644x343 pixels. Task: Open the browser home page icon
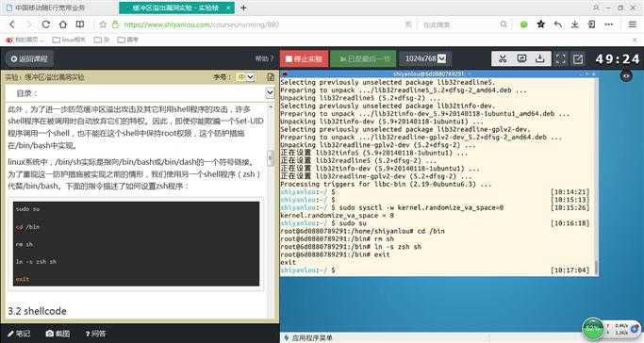(x=63, y=24)
